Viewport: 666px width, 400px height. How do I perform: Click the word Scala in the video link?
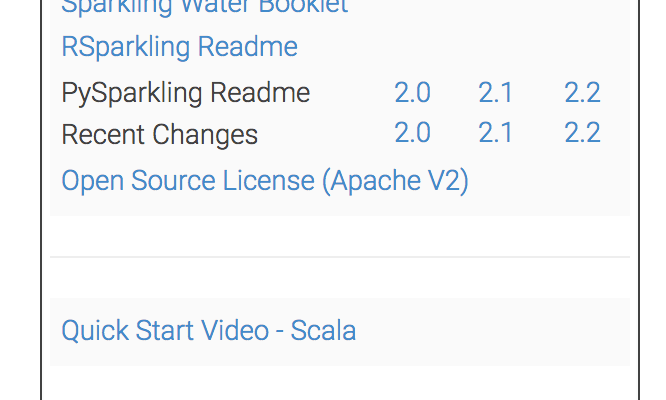point(323,331)
